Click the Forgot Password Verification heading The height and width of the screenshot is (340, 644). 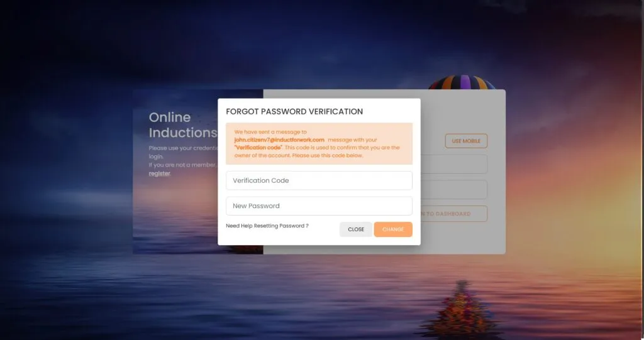[x=294, y=112]
